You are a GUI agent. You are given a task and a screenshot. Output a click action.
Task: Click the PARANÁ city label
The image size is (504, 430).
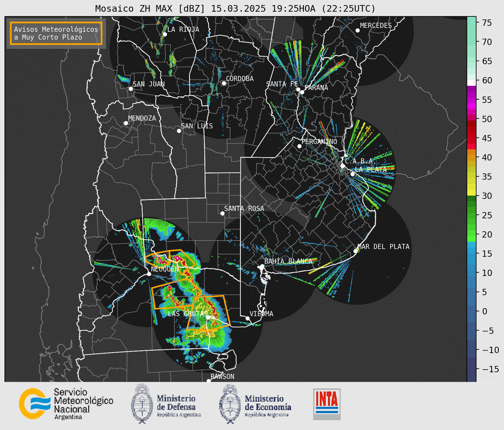point(316,87)
